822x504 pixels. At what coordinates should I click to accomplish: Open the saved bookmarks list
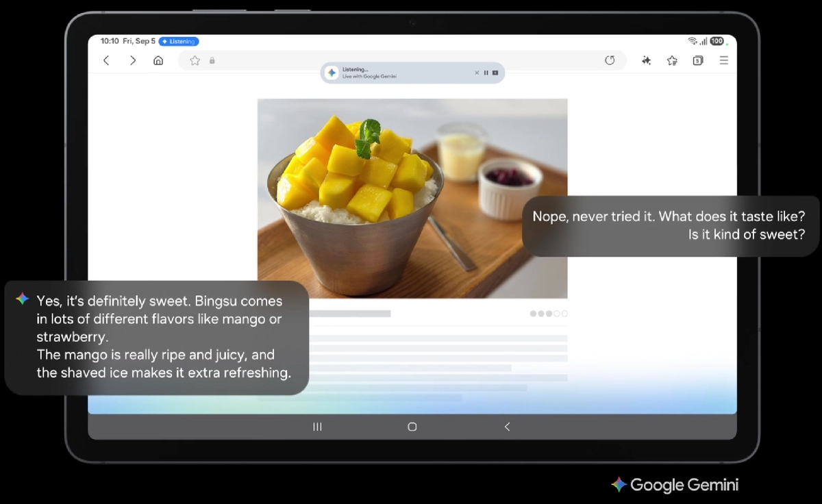coord(672,60)
